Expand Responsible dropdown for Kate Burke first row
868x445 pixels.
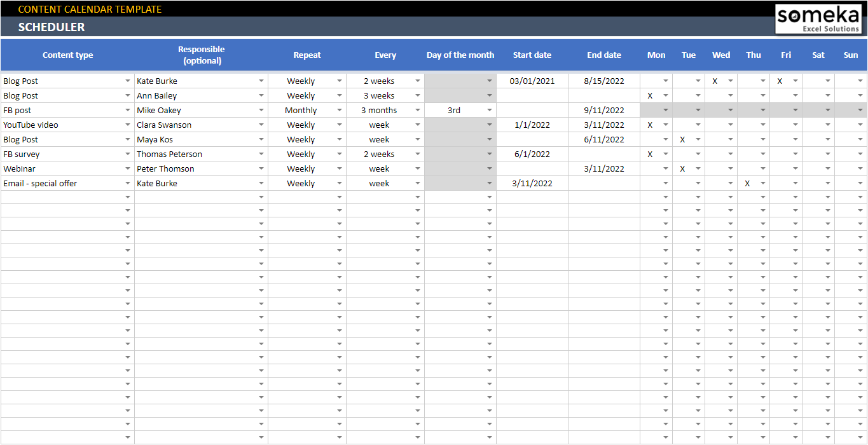(261, 81)
